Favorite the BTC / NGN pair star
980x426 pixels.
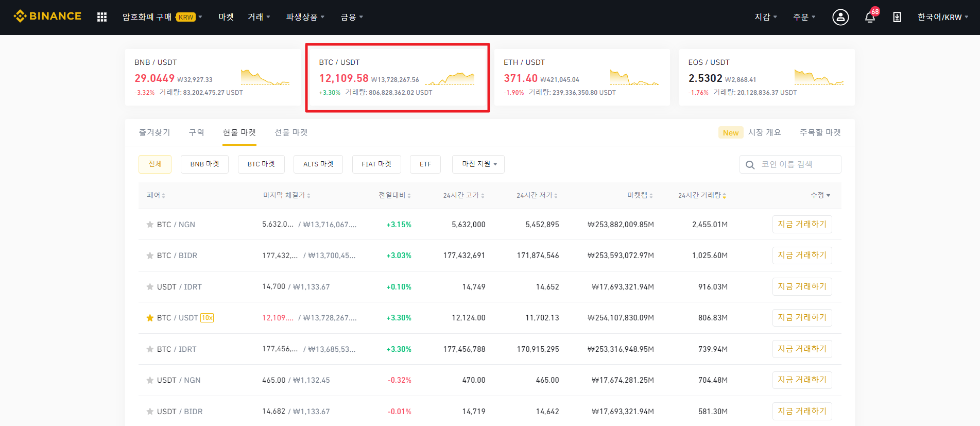(150, 225)
